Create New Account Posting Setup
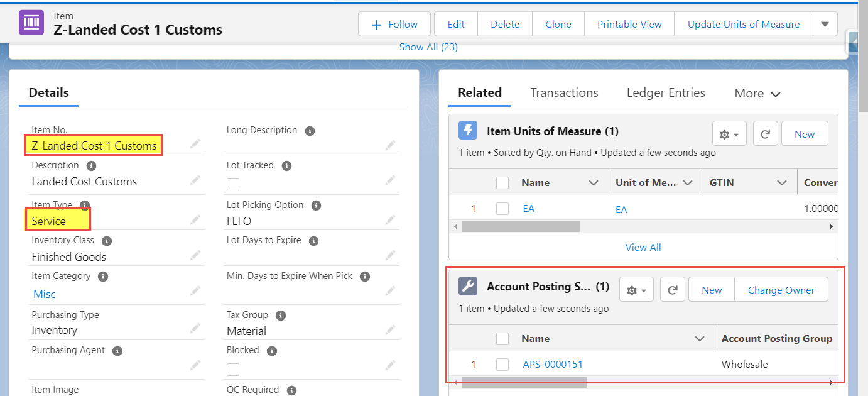The image size is (868, 396). (712, 290)
